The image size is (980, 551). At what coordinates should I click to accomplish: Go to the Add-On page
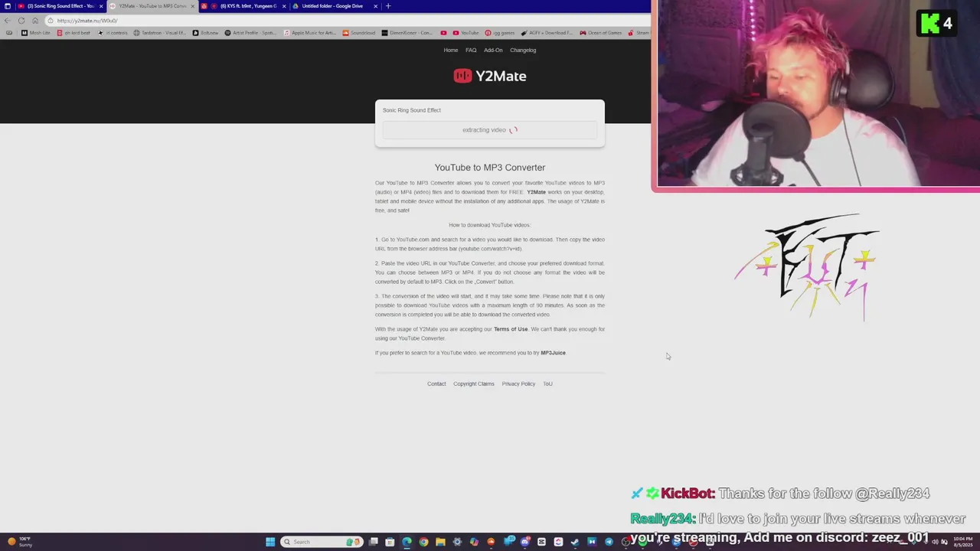click(x=493, y=51)
